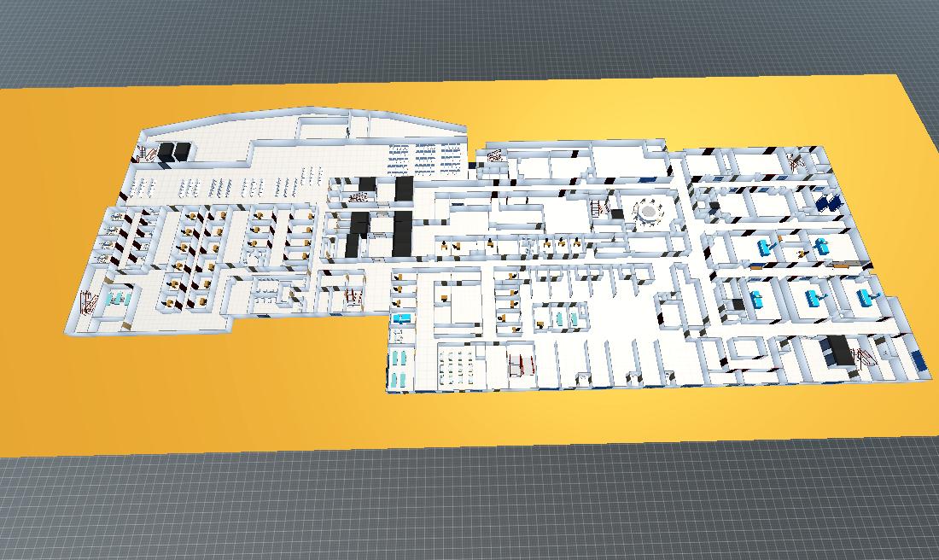Click the white table rows in top-left hall

pos(222,186)
